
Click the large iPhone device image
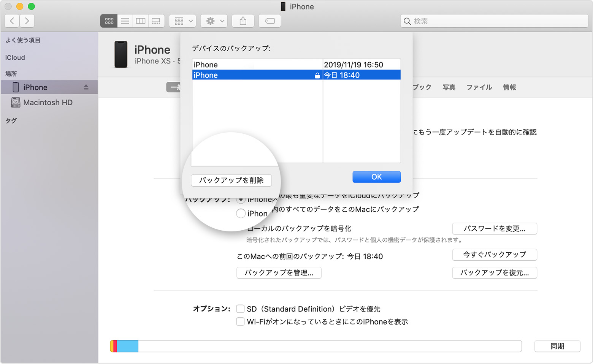coord(121,55)
